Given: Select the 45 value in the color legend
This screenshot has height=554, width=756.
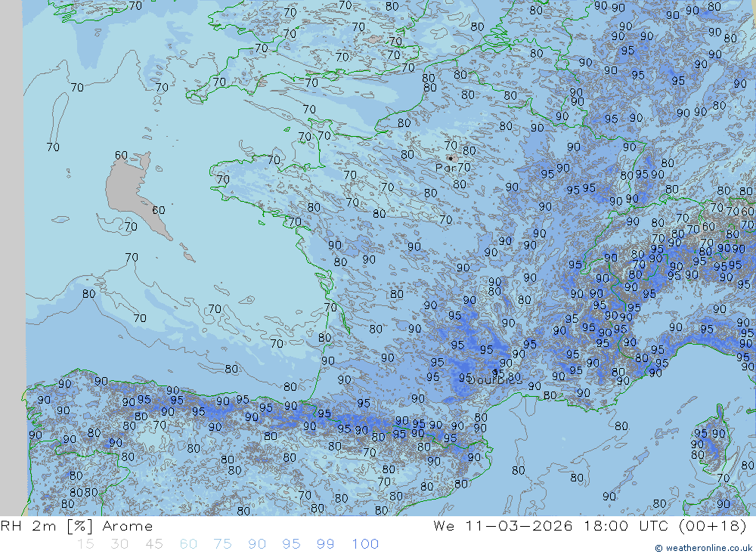Looking at the screenshot, I should [153, 544].
